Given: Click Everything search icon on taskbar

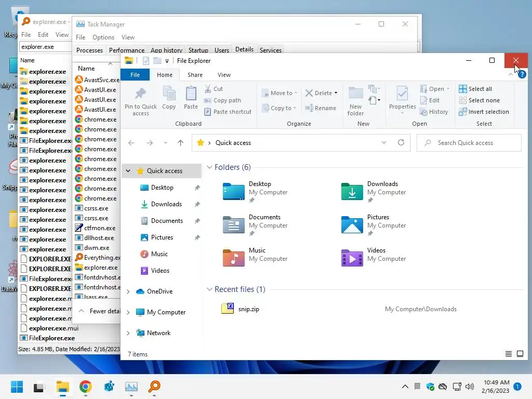Looking at the screenshot, I should pos(154,387).
